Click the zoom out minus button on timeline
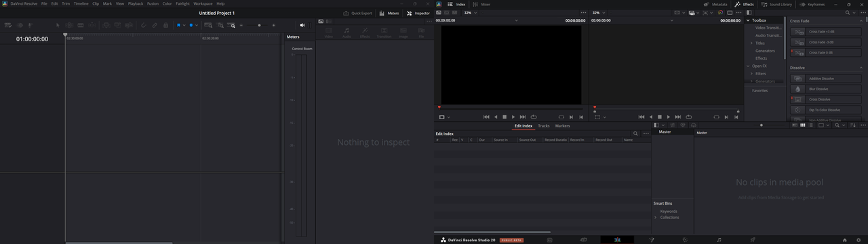This screenshot has width=868, height=244. (x=241, y=25)
